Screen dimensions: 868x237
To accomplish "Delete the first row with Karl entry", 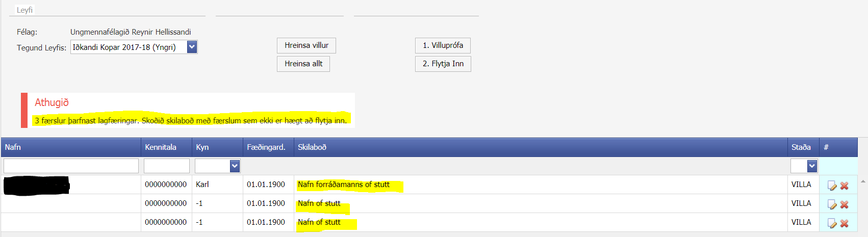I will (845, 186).
